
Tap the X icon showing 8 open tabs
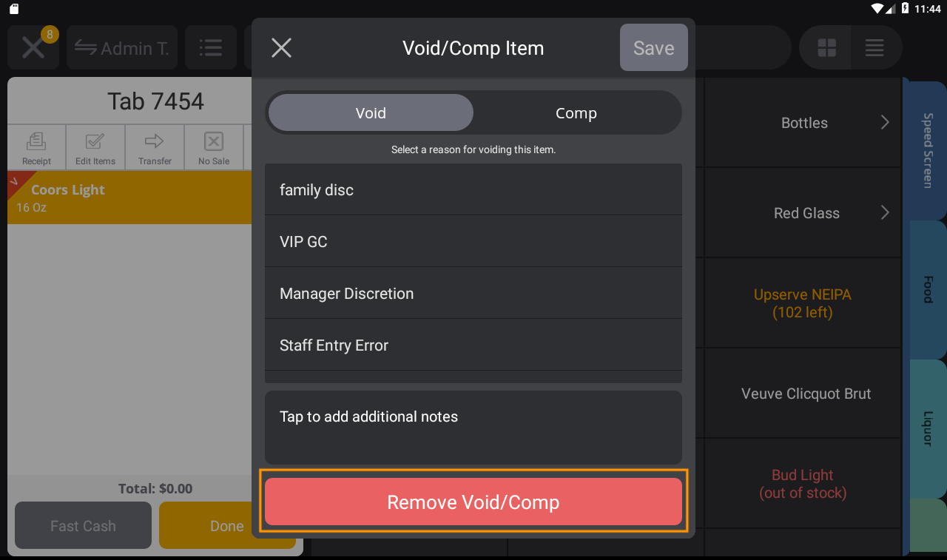coord(33,47)
